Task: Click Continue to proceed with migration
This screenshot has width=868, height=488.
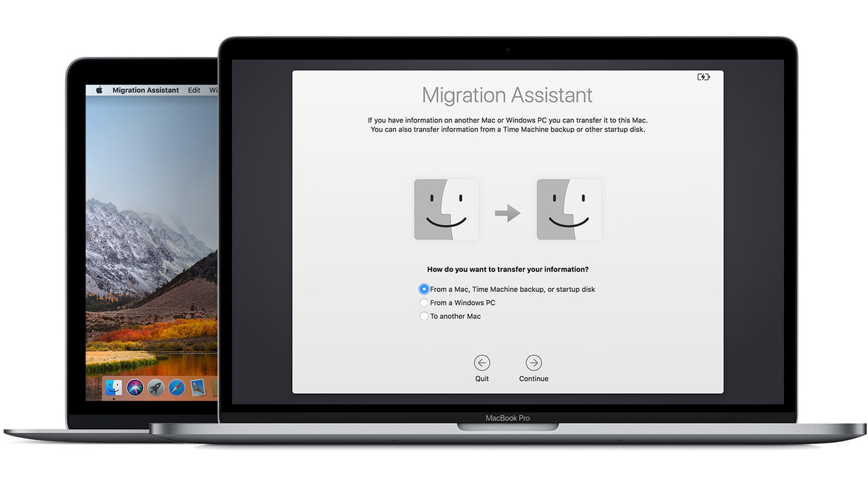Action: (x=534, y=363)
